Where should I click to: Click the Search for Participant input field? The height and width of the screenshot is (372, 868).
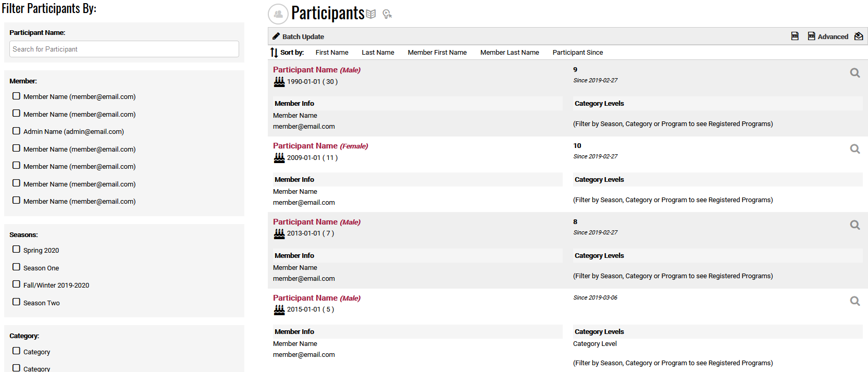pos(123,48)
